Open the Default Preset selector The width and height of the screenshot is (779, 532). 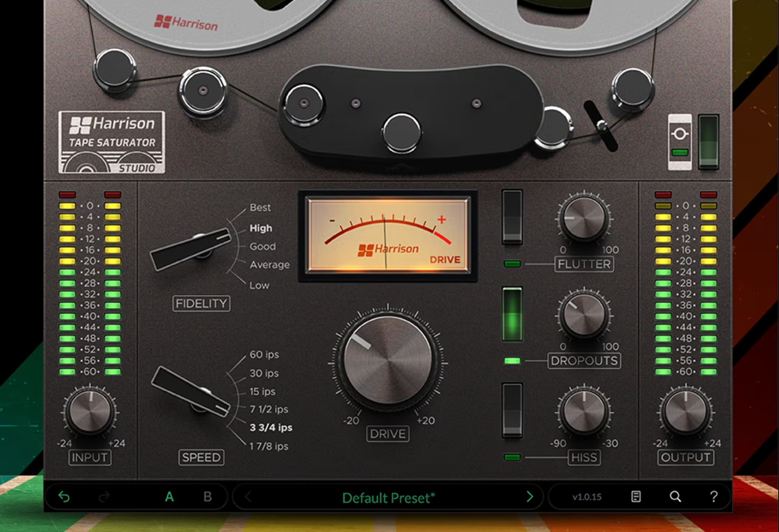[388, 497]
